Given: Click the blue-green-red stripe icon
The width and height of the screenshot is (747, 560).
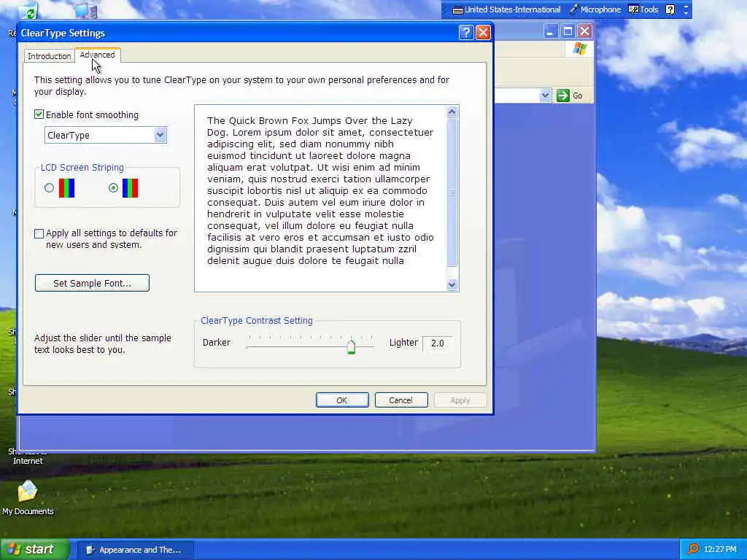Looking at the screenshot, I should tap(130, 188).
